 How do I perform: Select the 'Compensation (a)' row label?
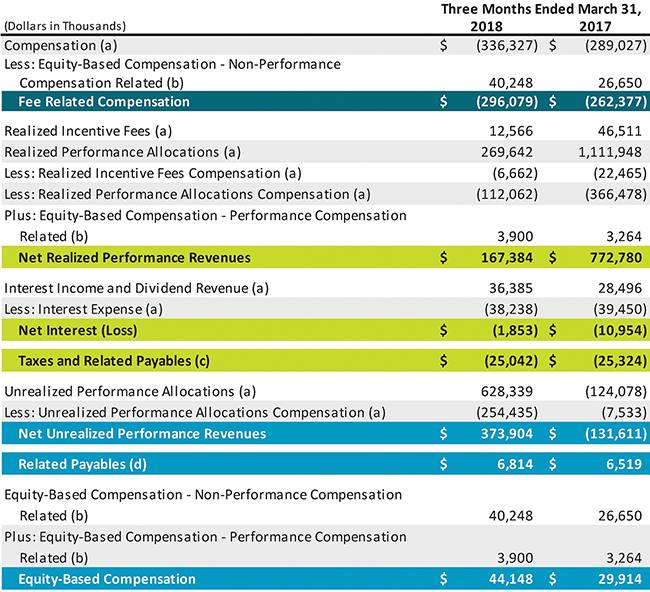tap(61, 46)
